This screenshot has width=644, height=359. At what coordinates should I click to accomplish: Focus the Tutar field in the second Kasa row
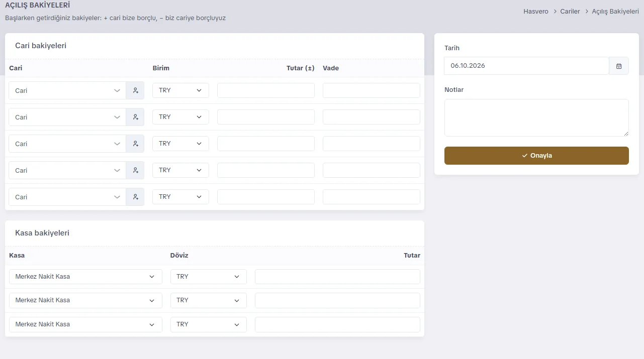[337, 300]
